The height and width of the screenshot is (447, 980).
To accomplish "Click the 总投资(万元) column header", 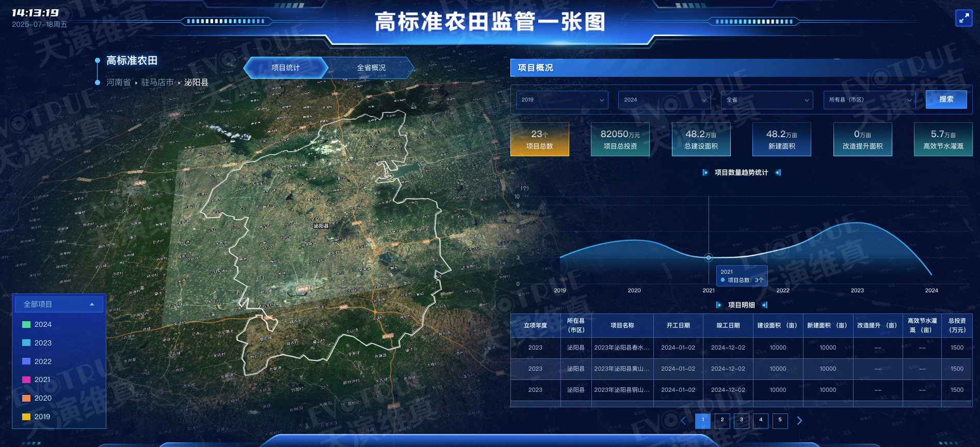I will pos(957,325).
